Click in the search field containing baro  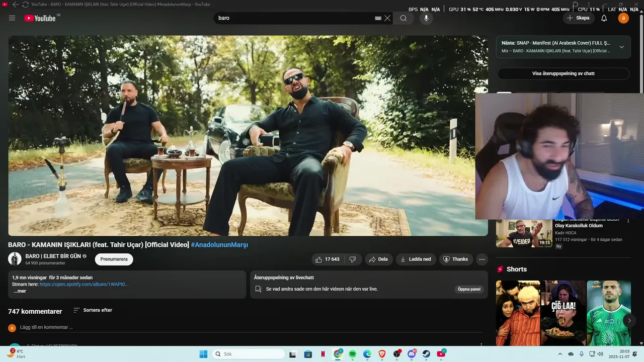[x=294, y=18]
